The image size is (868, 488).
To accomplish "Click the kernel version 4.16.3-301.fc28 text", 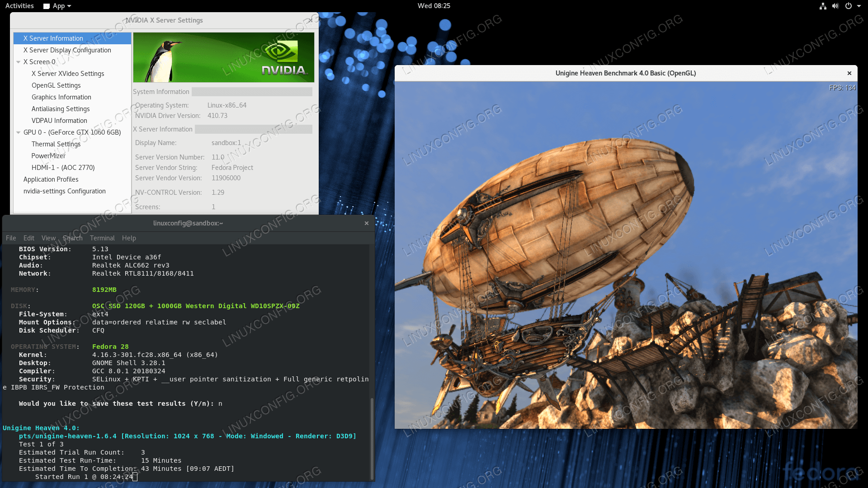I will [155, 355].
